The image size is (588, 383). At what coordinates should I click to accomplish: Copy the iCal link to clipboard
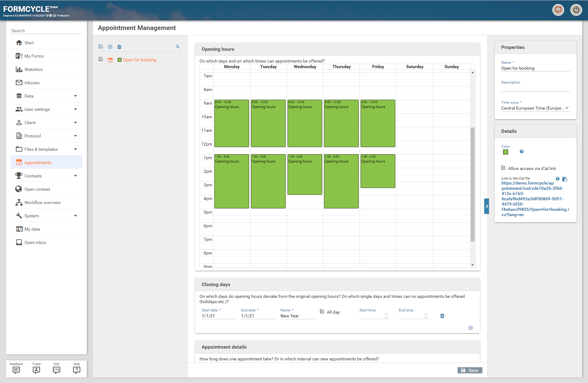point(565,179)
